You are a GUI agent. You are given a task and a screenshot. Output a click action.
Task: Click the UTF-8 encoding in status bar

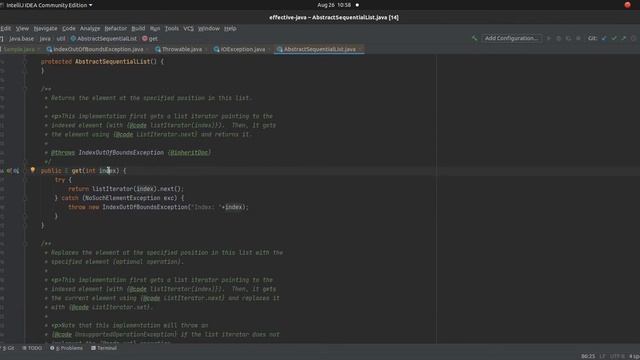click(x=617, y=356)
